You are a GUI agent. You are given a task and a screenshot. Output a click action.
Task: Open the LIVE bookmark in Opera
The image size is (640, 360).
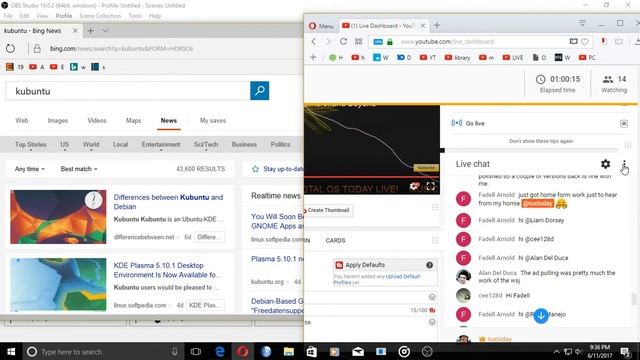tap(513, 58)
